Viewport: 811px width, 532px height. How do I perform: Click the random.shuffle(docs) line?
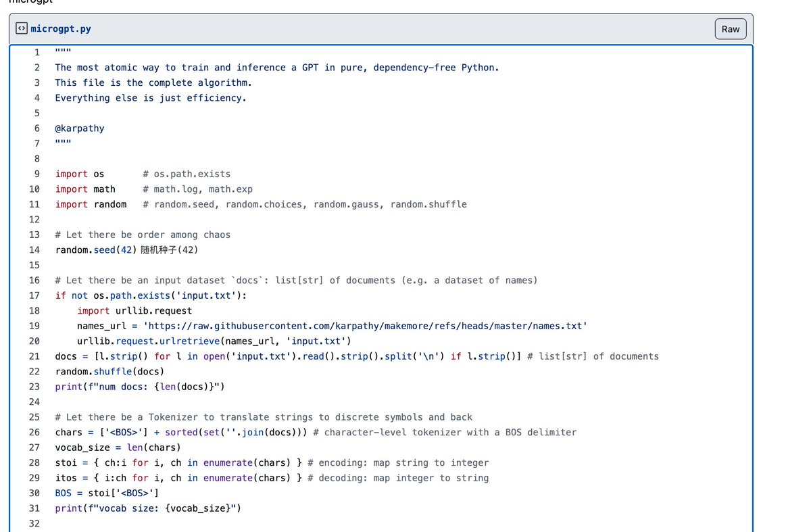(109, 372)
